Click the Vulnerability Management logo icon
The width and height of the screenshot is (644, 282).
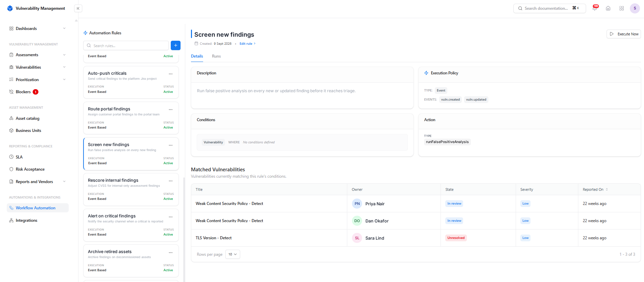10,8
